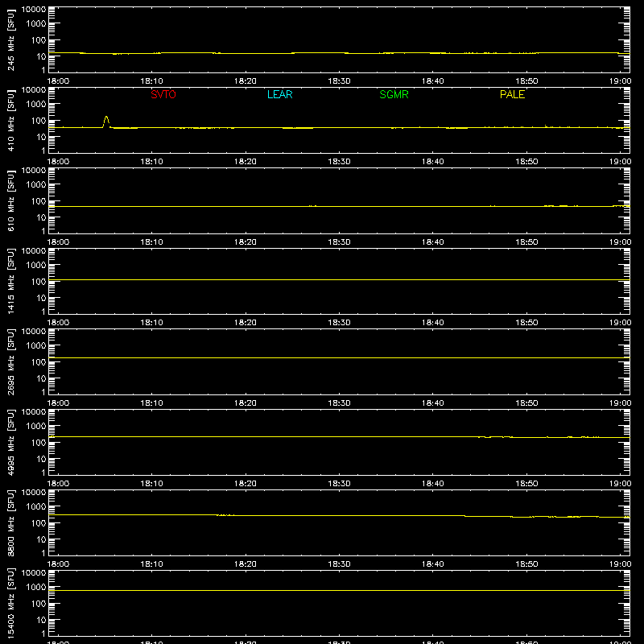
Task: Click the 18:00 label under the 2695 MHz plot
Action: tap(58, 403)
